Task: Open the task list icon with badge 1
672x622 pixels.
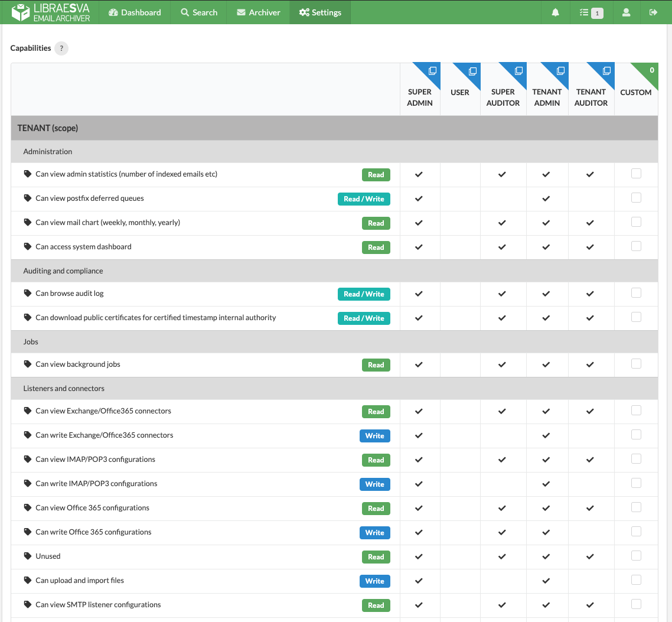Action: click(x=591, y=12)
